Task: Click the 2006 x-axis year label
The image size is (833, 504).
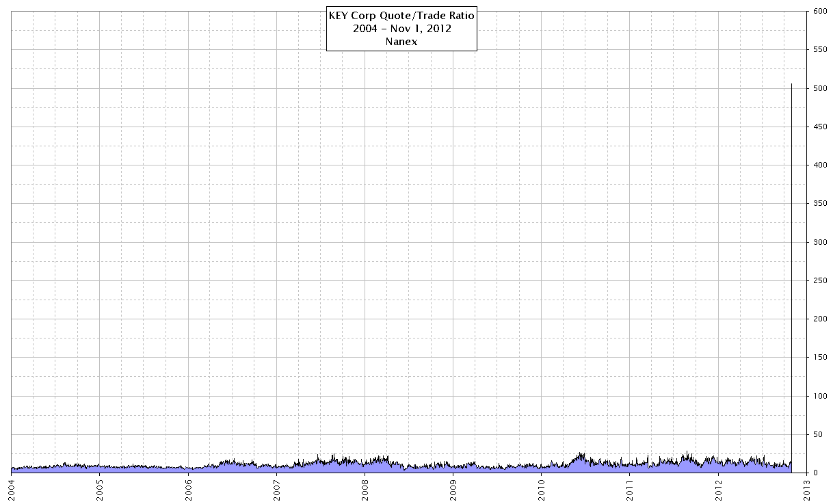Action: point(189,489)
